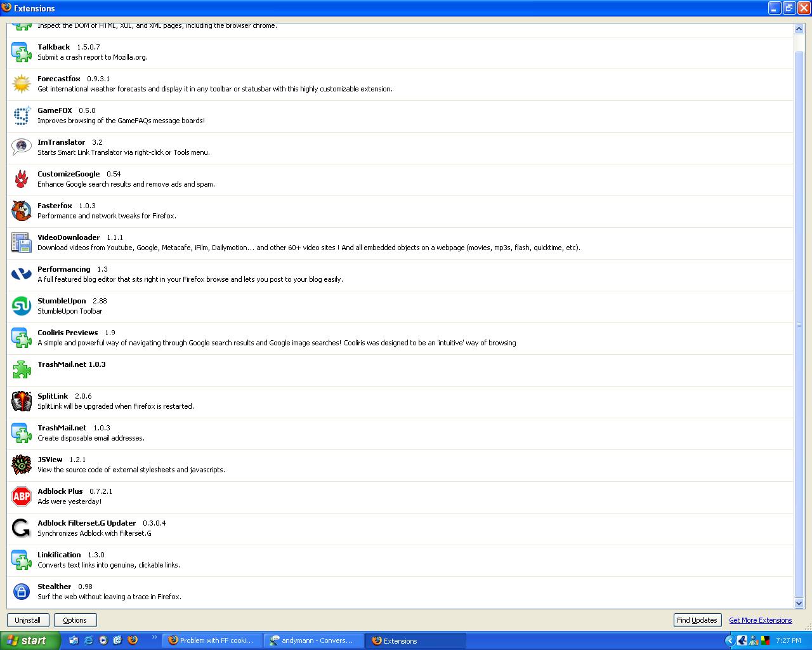Click the SplitLink name text

pos(53,396)
